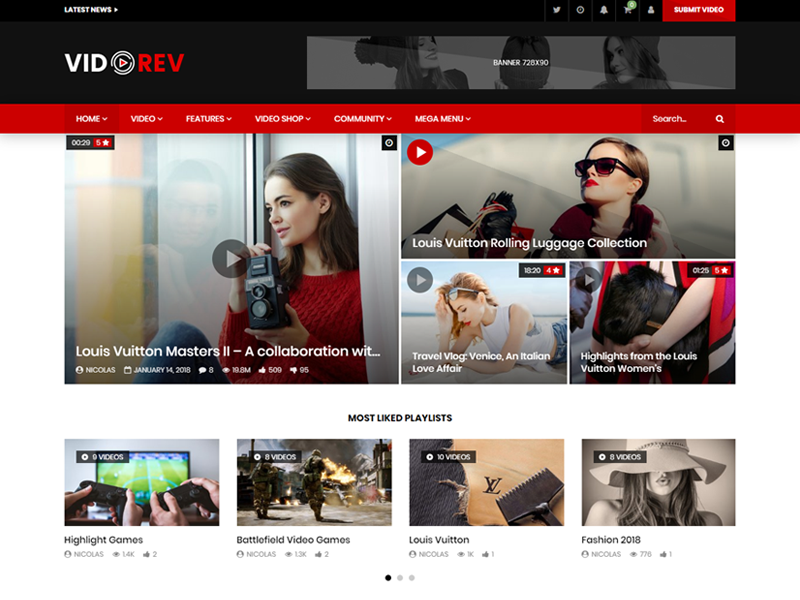The height and width of the screenshot is (600, 800).
Task: Click the calendar icon by January 14, 2018
Action: [128, 370]
